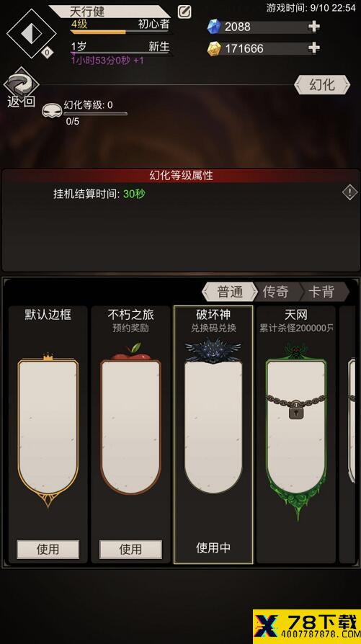Add more gold with plus icon
The height and width of the screenshot is (644, 361).
313,48
